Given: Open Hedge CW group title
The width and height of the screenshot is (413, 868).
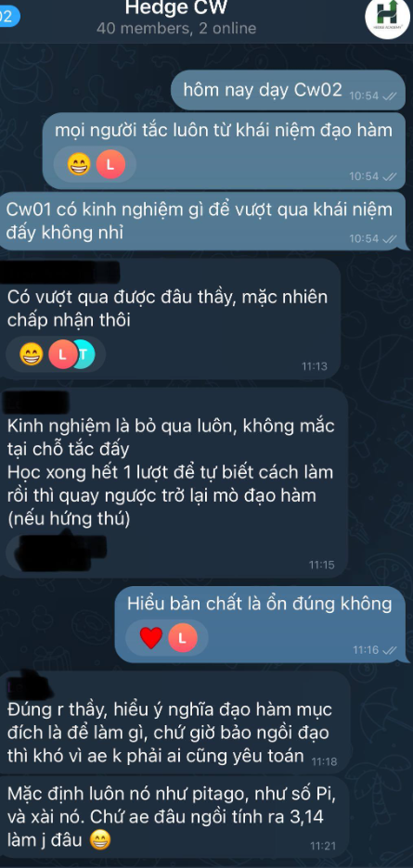Looking at the screenshot, I should [x=176, y=7].
